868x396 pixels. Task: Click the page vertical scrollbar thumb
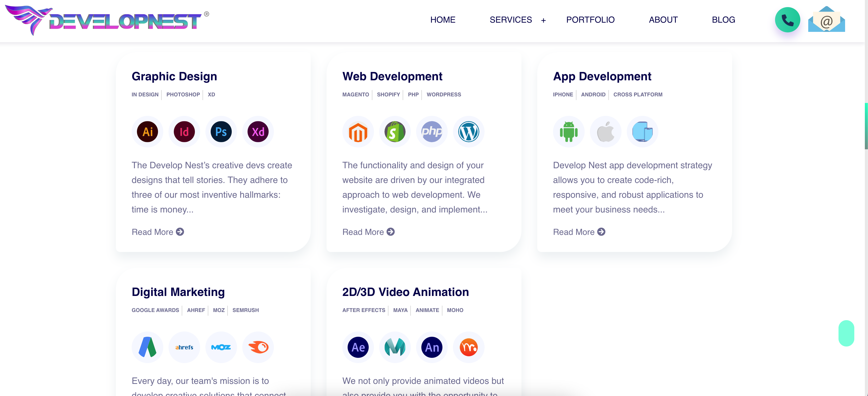pos(866,126)
